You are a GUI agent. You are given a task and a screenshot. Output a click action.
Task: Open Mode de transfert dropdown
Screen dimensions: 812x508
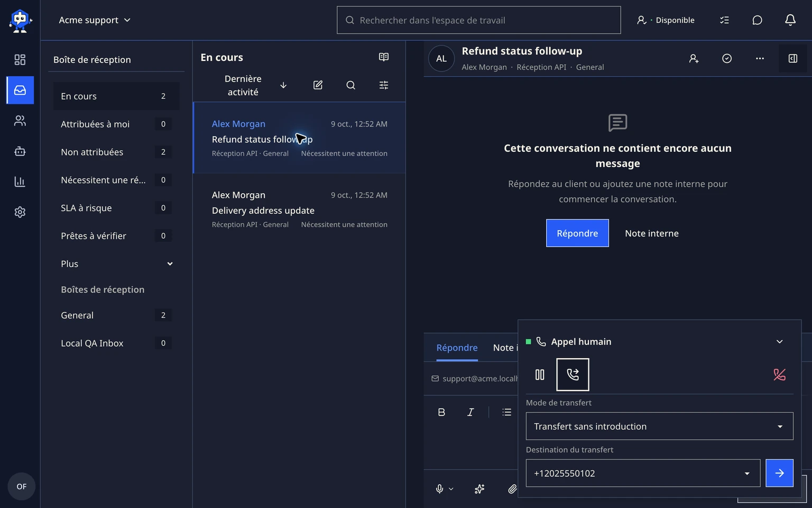659,426
